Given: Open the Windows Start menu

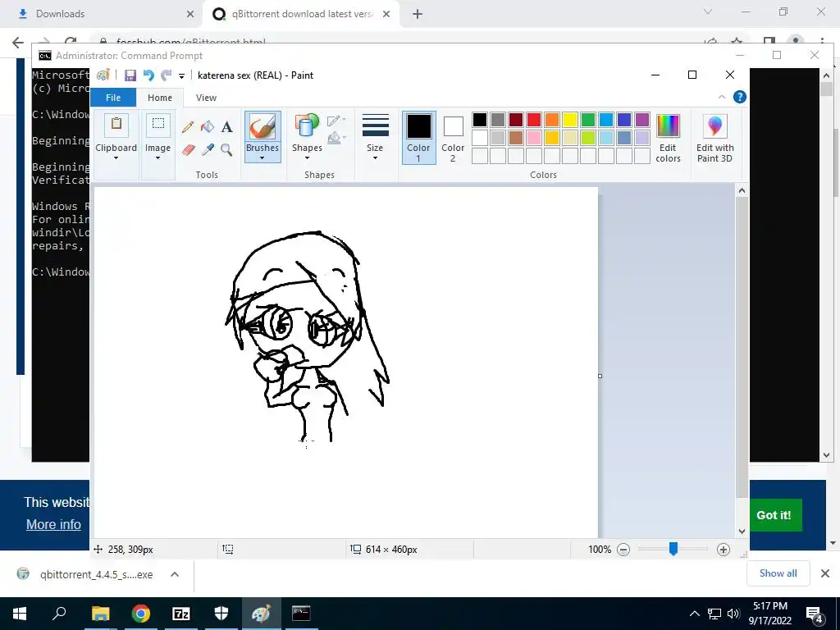Looking at the screenshot, I should coord(20,614).
